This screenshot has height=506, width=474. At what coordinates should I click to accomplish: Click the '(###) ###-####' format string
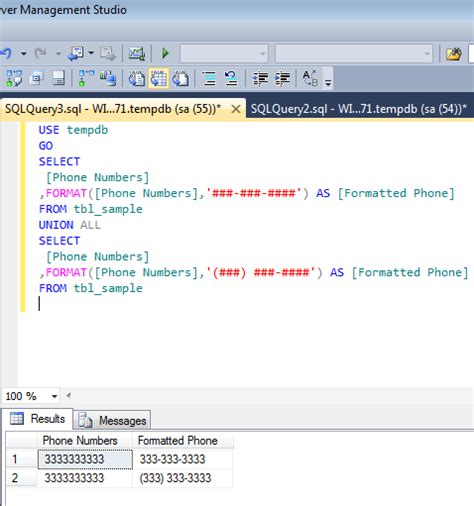261,272
